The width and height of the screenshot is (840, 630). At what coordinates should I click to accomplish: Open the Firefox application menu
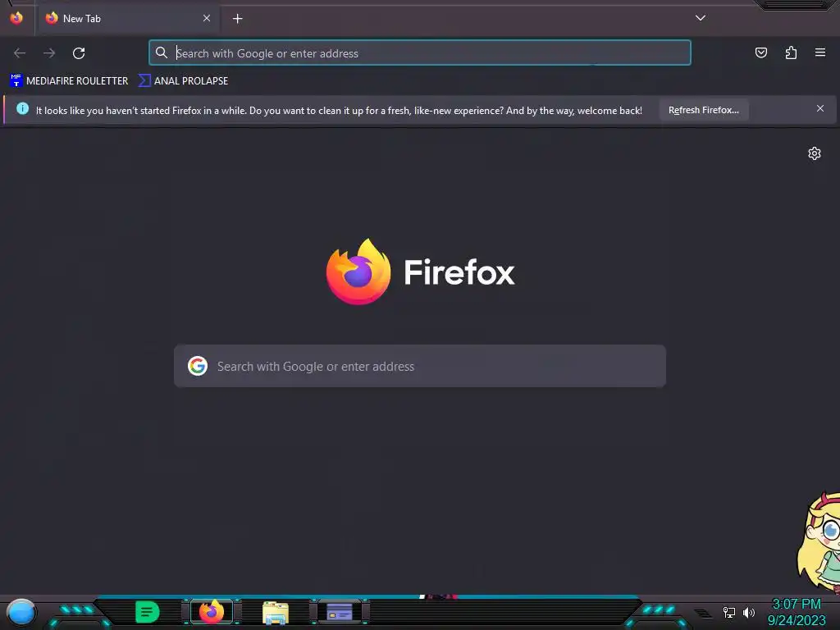tap(819, 52)
